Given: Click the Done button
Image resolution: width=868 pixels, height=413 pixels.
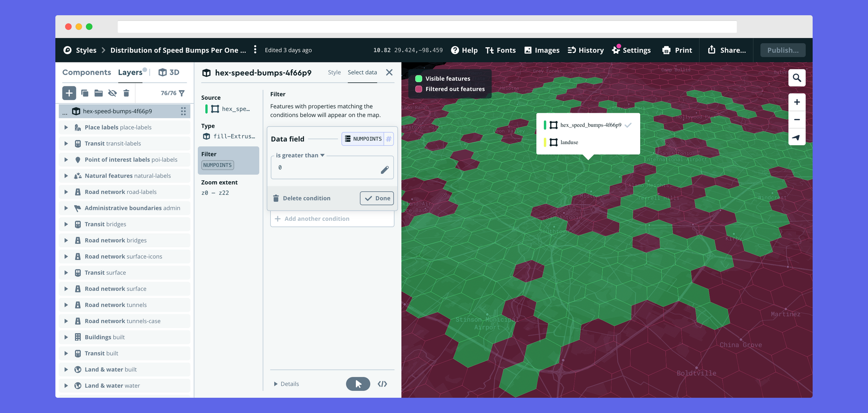Looking at the screenshot, I should coord(377,198).
